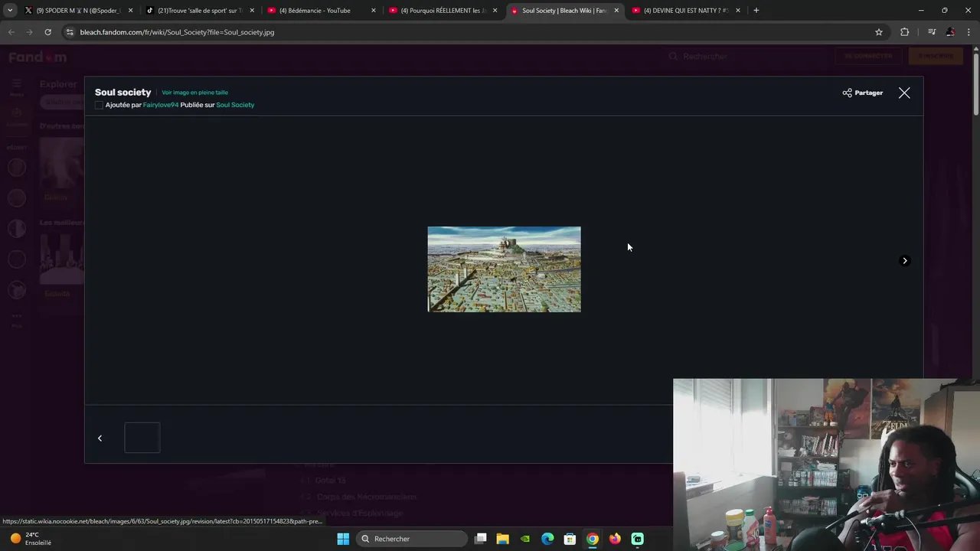This screenshot has height=551, width=980.
Task: Open a new browser tab
Action: pos(756,11)
